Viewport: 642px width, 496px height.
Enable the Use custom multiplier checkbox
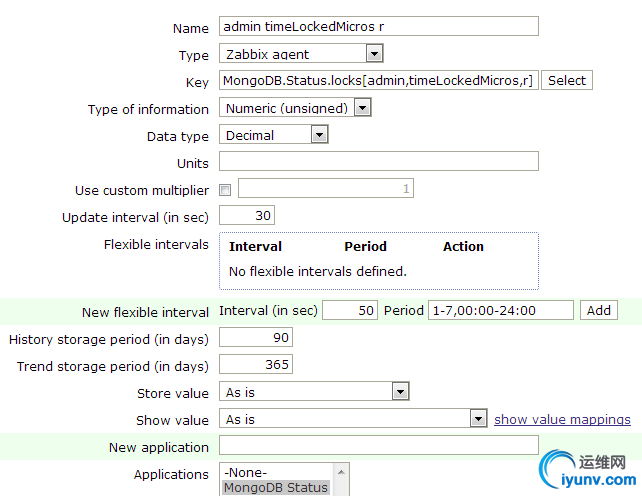point(225,190)
